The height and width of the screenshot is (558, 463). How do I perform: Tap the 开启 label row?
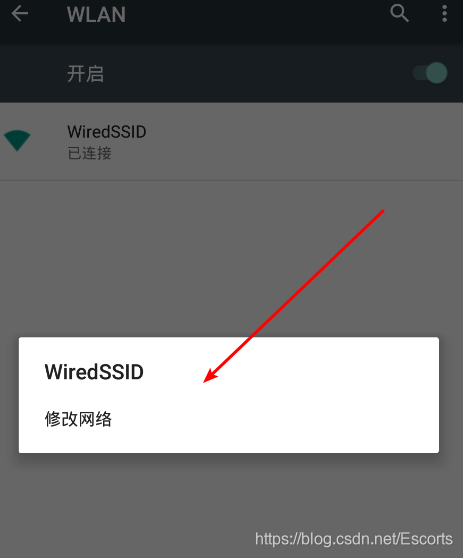[x=231, y=74]
